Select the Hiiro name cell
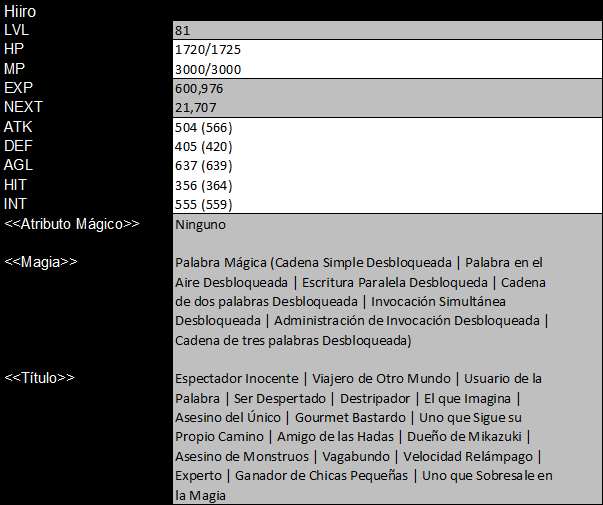 point(20,11)
